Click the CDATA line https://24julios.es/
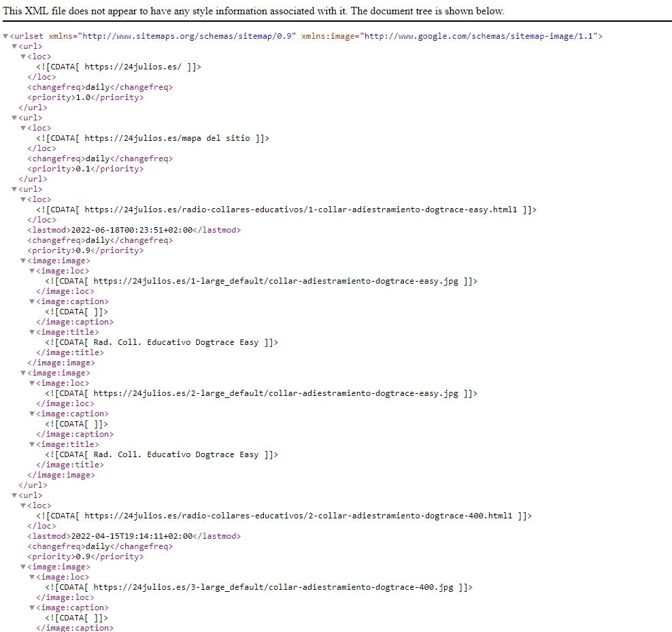 point(119,67)
